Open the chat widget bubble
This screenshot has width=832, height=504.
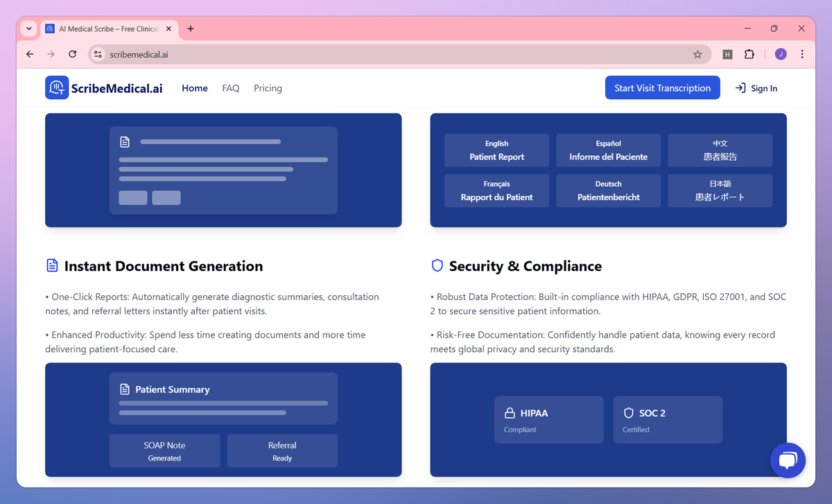point(788,460)
